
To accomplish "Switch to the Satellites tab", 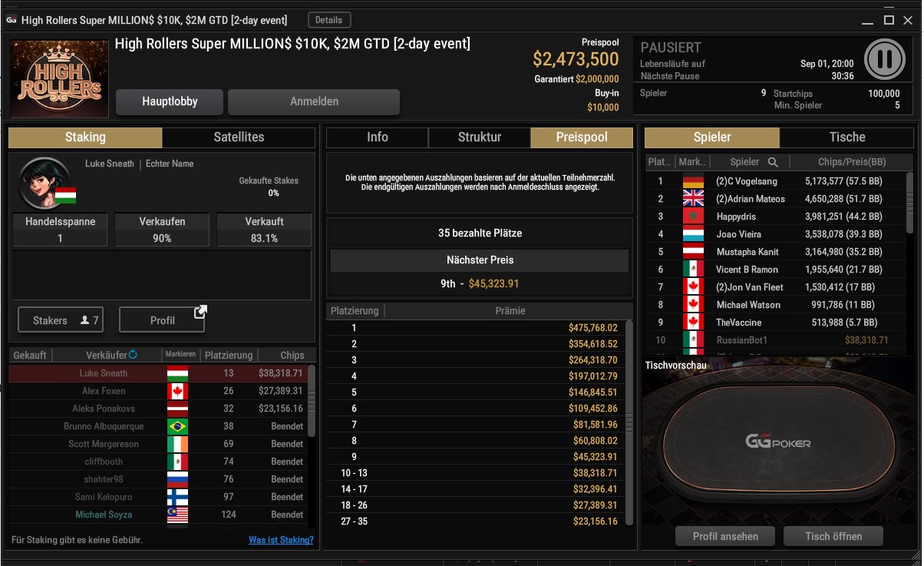I will (x=239, y=137).
